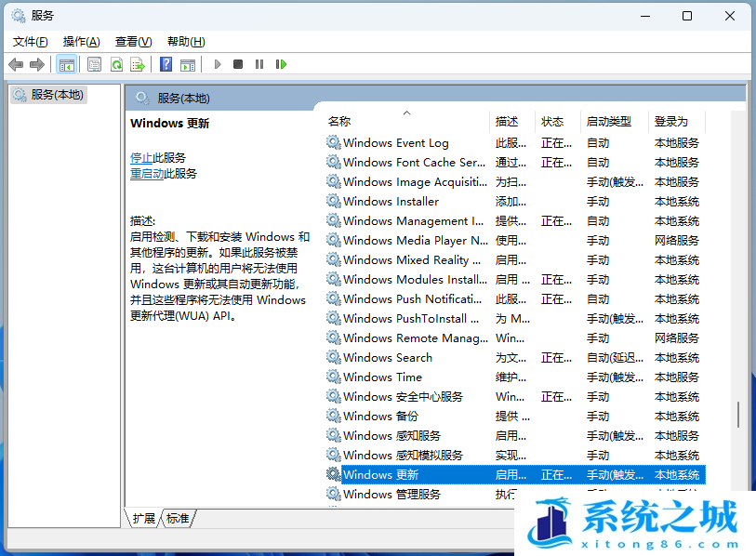Image resolution: width=756 pixels, height=556 pixels.
Task: Click the Refresh toolbar icon
Action: [116, 64]
